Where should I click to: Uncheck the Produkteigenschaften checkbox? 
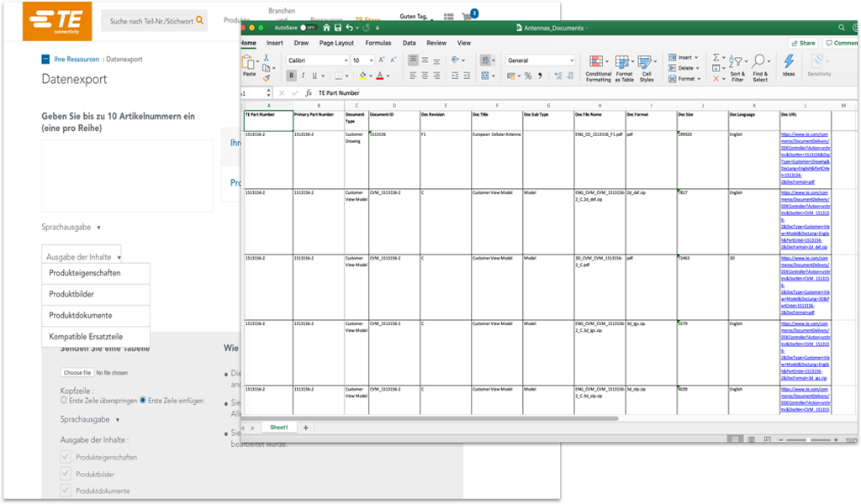66,456
